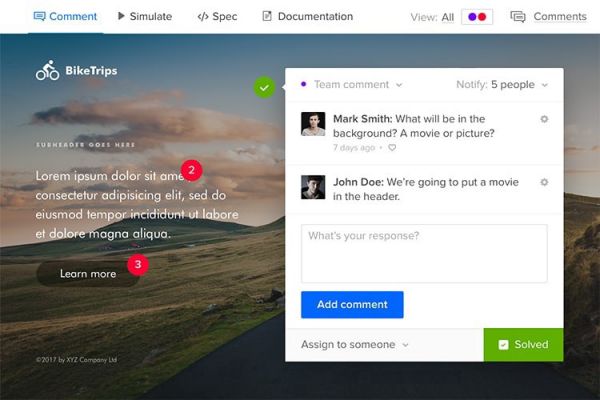Focus the What's your response text field
The height and width of the screenshot is (400, 600).
(424, 253)
